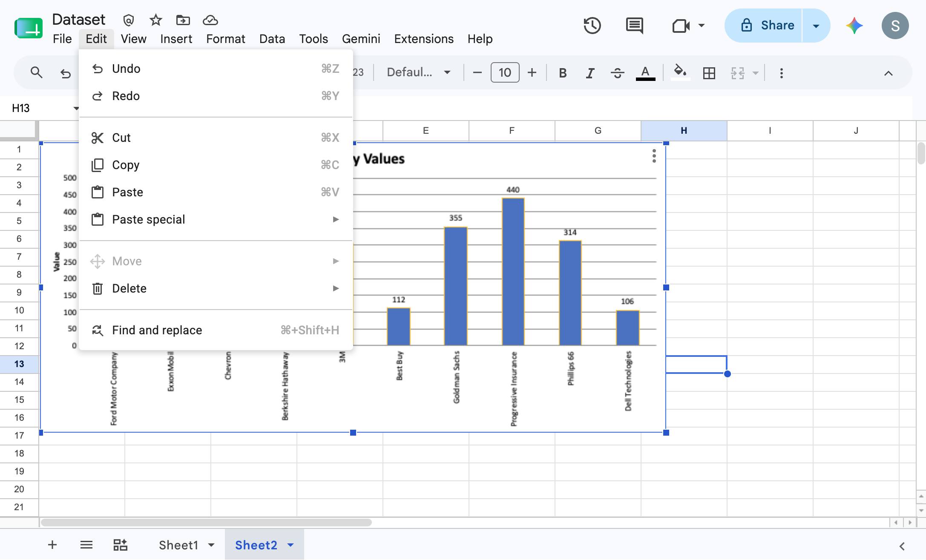Expand the Name box dropdown

click(x=76, y=108)
